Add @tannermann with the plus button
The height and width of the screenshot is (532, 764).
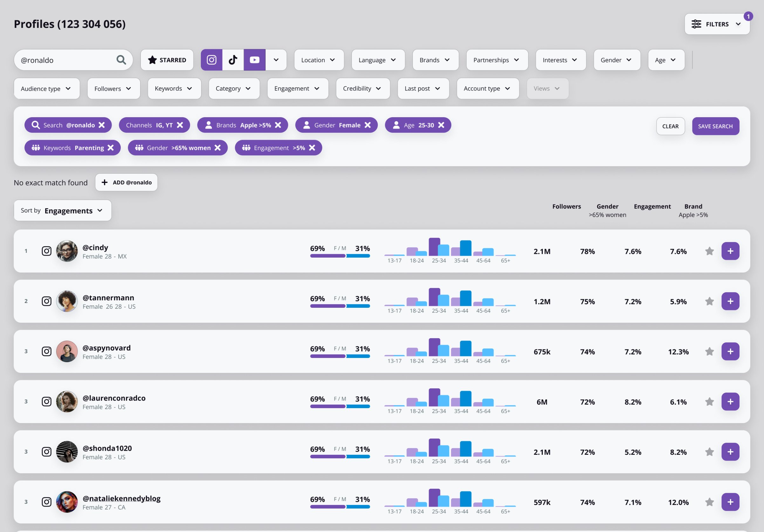pyautogui.click(x=730, y=301)
